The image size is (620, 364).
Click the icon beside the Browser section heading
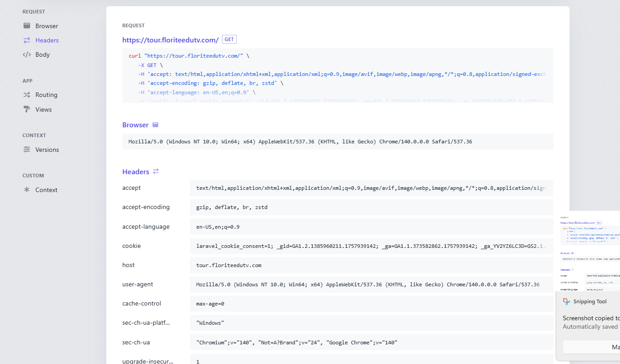(x=155, y=125)
